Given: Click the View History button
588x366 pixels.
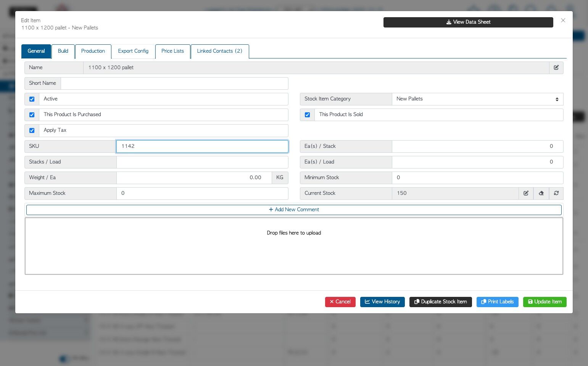Looking at the screenshot, I should pyautogui.click(x=382, y=302).
